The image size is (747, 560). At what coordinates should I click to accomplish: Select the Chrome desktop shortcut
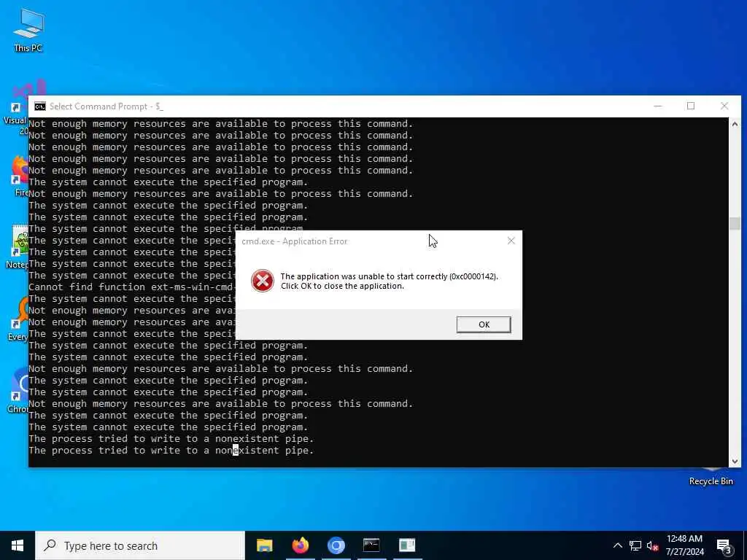coord(18,391)
